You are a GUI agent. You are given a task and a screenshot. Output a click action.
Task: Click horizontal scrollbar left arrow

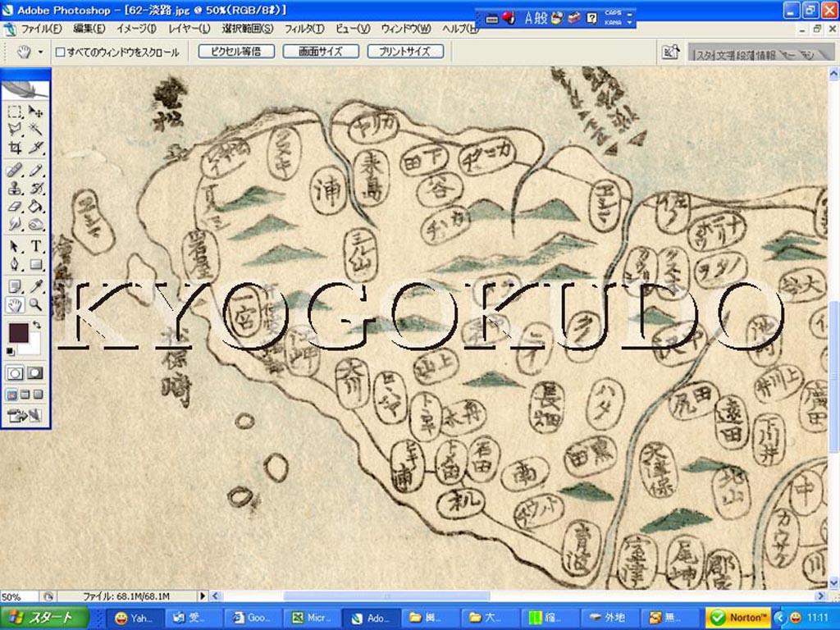[x=215, y=596]
